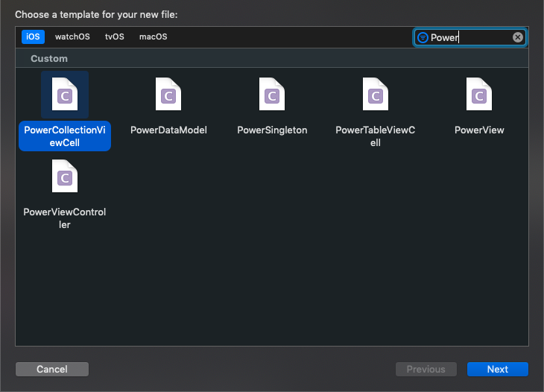The image size is (544, 392).
Task: Focus the template filter search field
Action: [469, 37]
